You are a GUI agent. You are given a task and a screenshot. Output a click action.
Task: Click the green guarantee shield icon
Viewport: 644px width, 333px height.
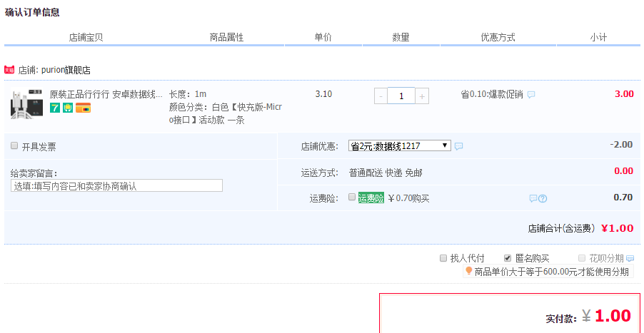(x=68, y=108)
